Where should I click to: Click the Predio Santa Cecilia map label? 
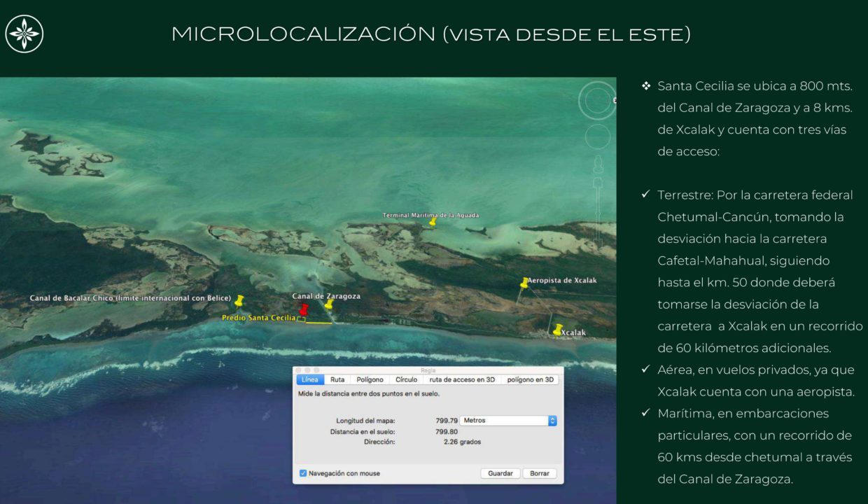coord(258,318)
